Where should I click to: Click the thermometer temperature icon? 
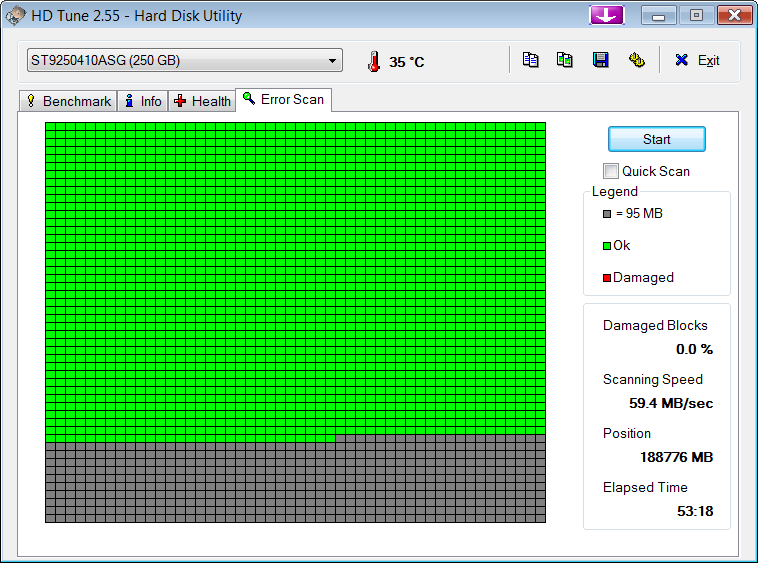coord(373,61)
